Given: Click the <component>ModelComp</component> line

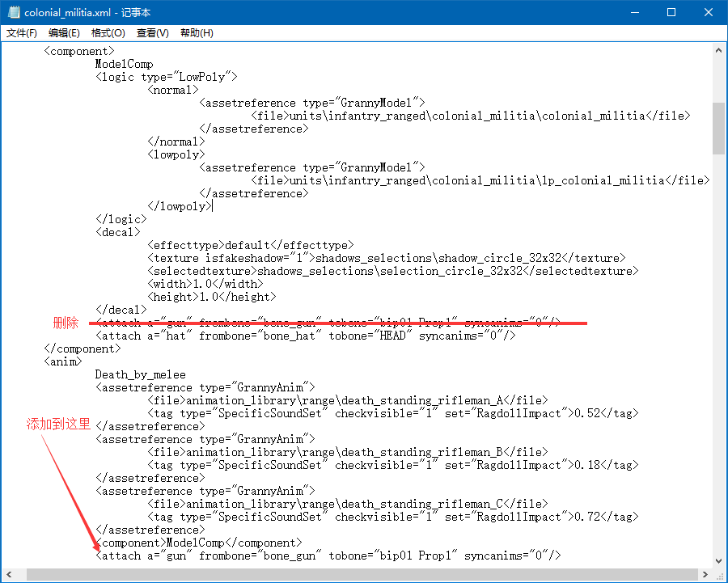Looking at the screenshot, I should [199, 543].
